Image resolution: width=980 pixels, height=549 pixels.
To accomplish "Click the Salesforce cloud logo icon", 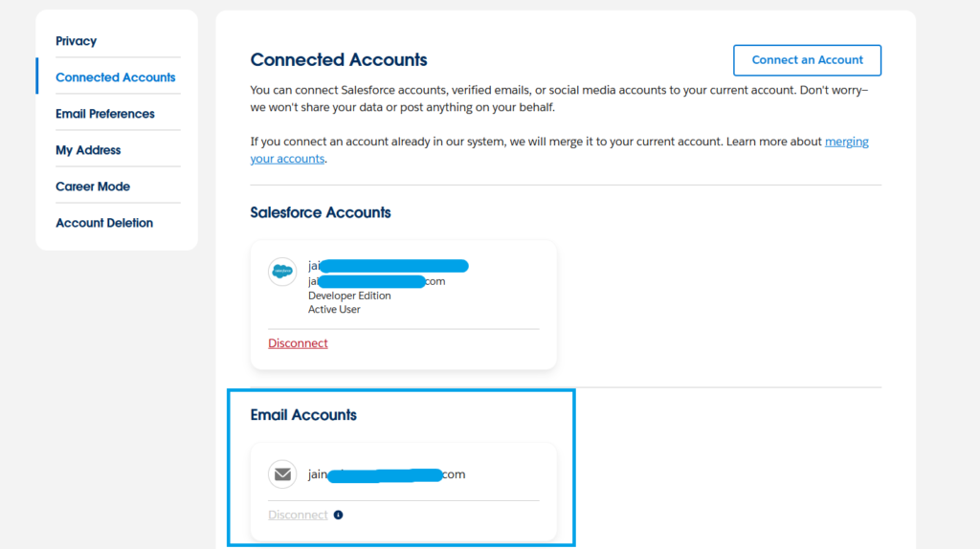I will 282,272.
